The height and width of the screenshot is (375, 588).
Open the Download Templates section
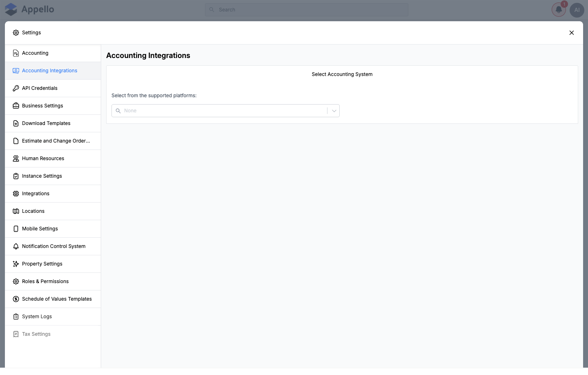coord(53,123)
